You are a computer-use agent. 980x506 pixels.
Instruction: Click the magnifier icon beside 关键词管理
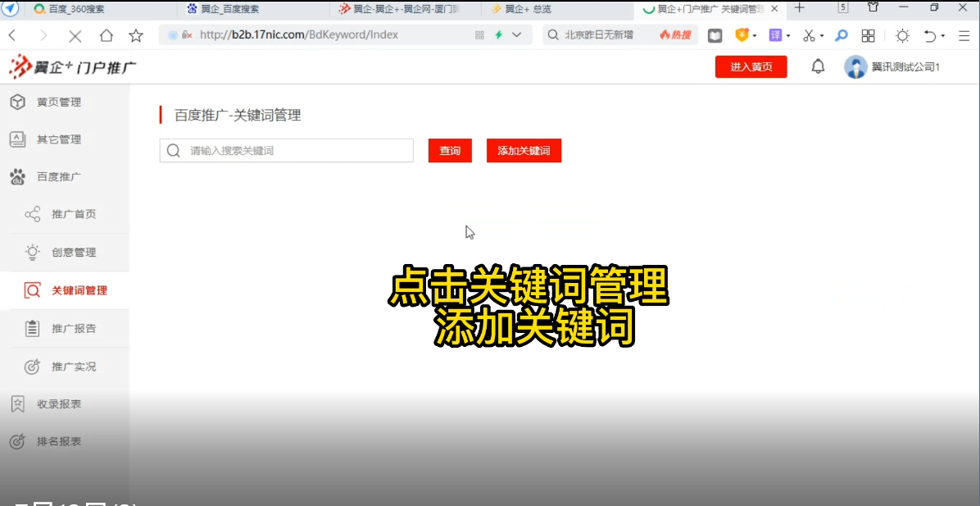tap(33, 291)
